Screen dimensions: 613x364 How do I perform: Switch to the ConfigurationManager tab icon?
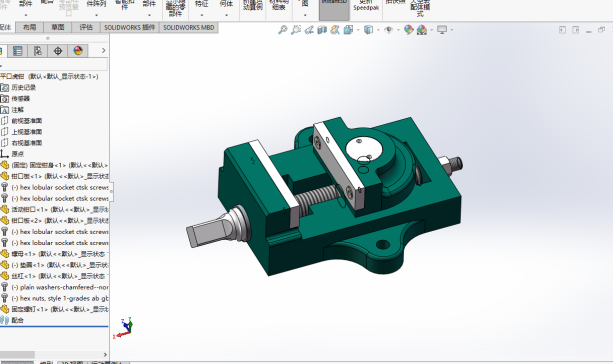38,51
